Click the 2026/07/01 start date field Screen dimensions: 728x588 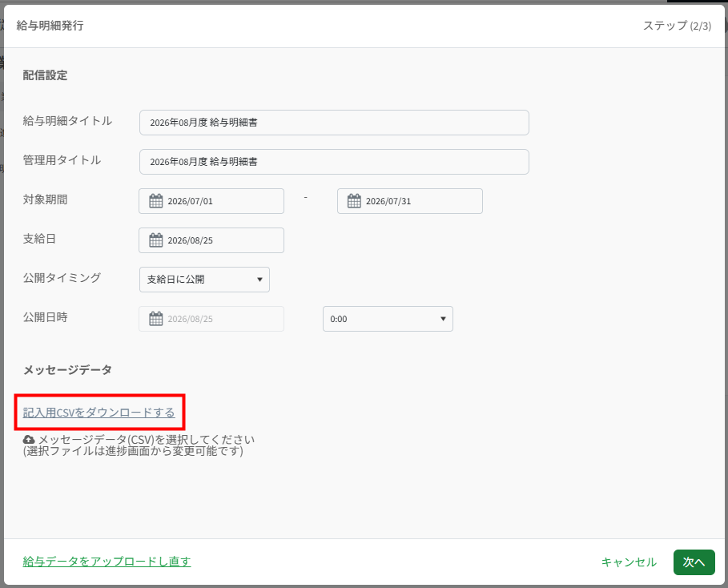(x=211, y=201)
